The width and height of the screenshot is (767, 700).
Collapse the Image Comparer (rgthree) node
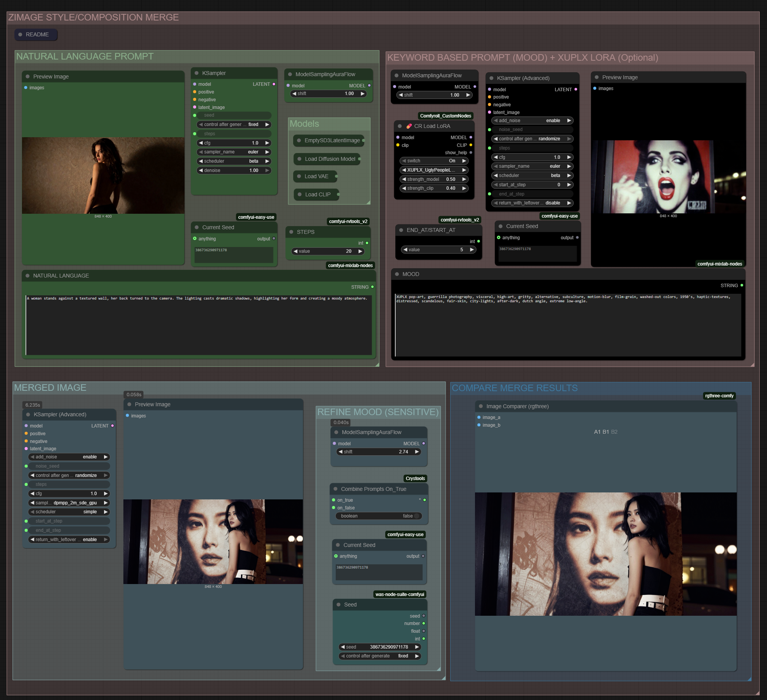coord(481,406)
